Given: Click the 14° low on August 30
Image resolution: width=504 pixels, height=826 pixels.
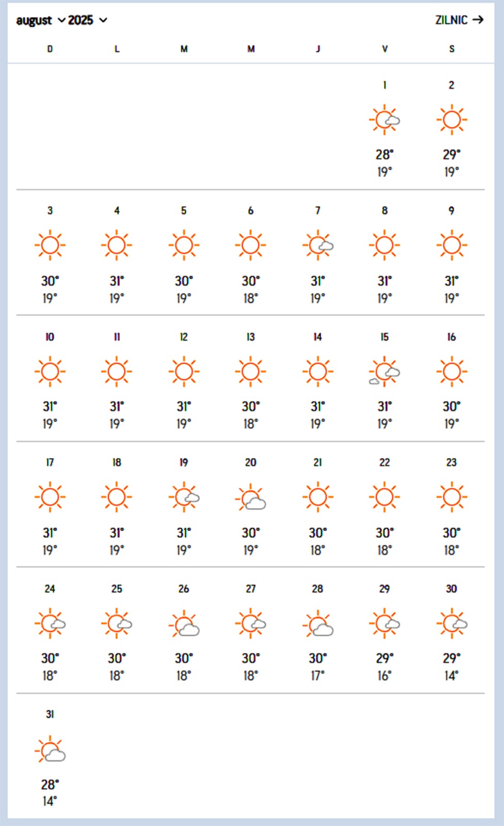Looking at the screenshot, I should pyautogui.click(x=451, y=675).
